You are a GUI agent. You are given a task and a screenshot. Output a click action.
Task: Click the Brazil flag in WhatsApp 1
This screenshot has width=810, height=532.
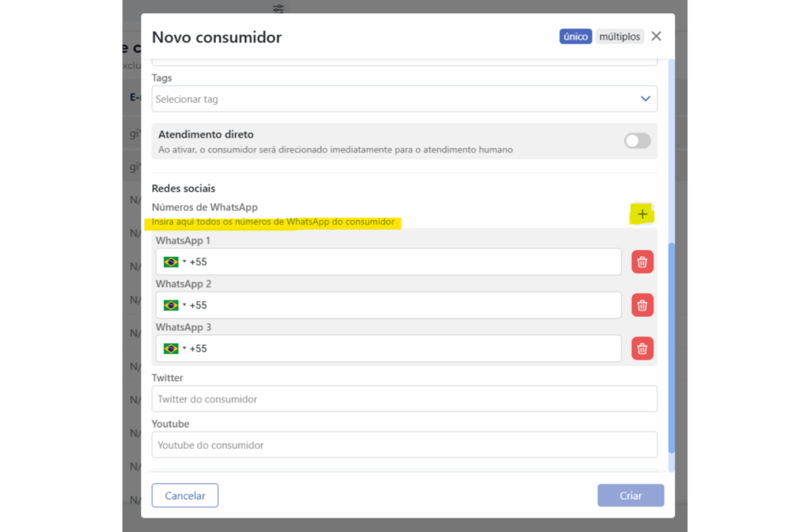point(171,262)
